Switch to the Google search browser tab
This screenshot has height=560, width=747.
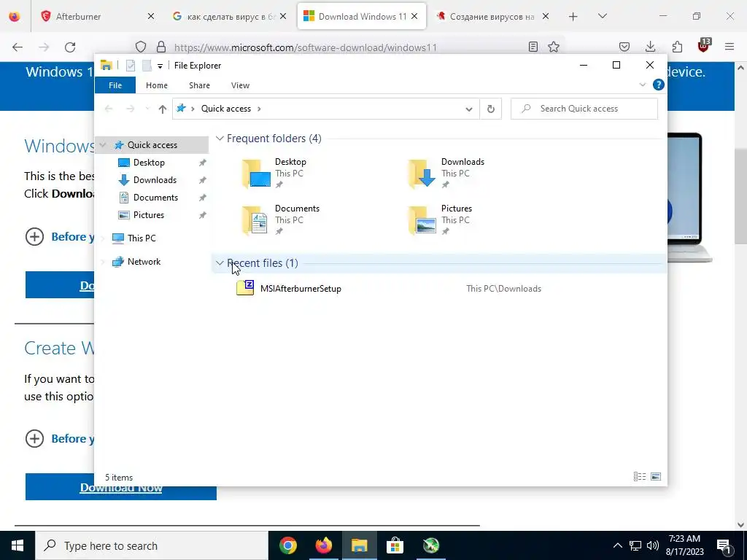coord(229,17)
